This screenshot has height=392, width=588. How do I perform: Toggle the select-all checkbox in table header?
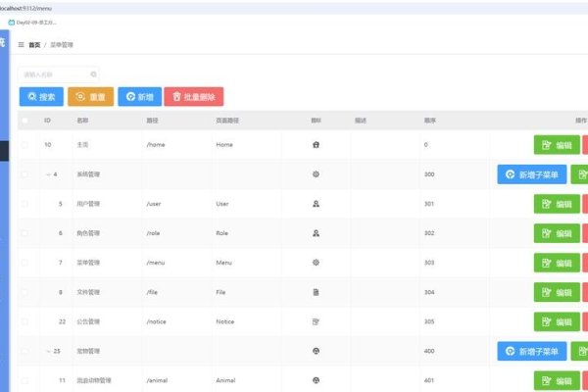pyautogui.click(x=25, y=121)
